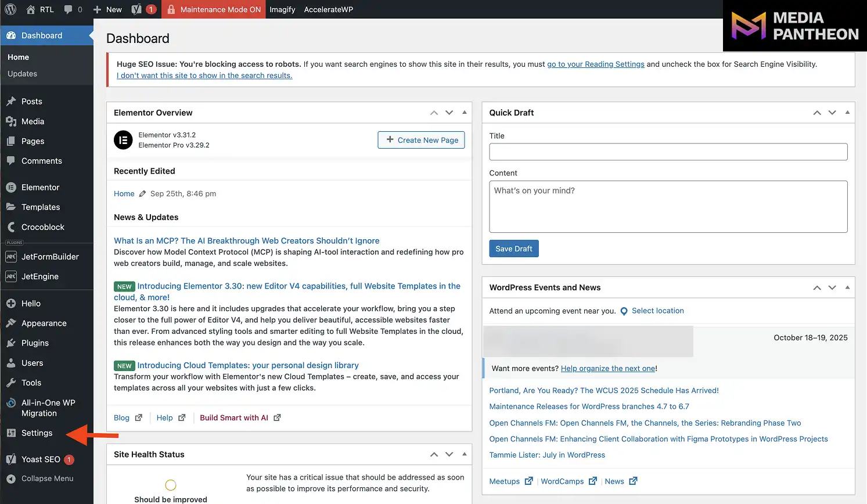Open the Elementor Blog link
The image size is (867, 504).
point(128,417)
